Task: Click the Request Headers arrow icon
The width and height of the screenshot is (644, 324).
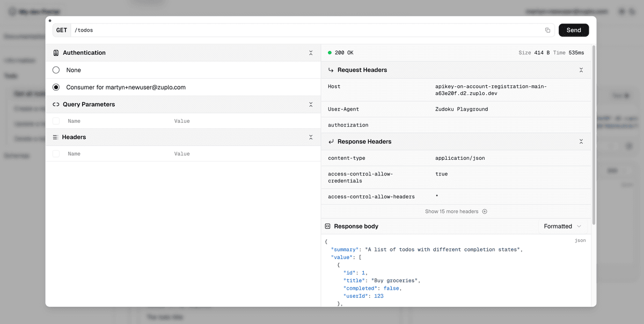Action: pyautogui.click(x=331, y=70)
